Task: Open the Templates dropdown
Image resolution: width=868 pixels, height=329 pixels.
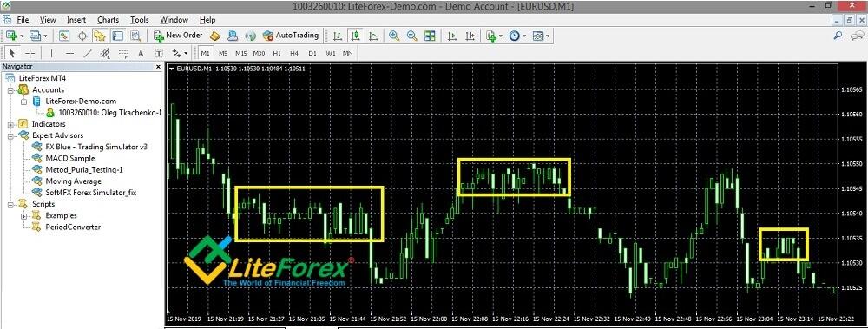Action: 541,36
